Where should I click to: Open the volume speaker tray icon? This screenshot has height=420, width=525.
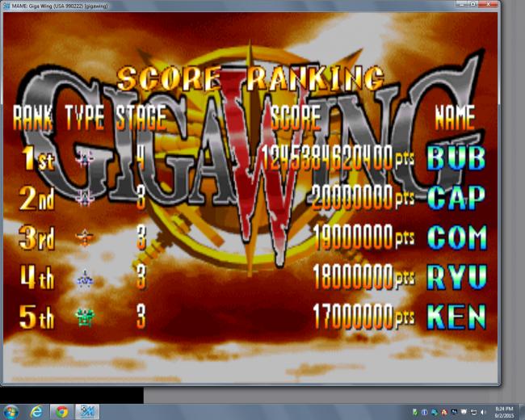(483, 412)
